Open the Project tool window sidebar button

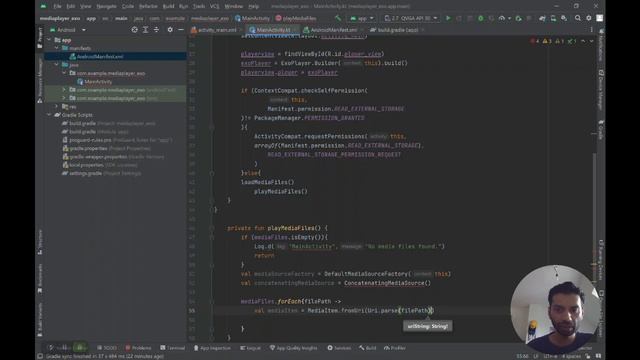pos(40,38)
